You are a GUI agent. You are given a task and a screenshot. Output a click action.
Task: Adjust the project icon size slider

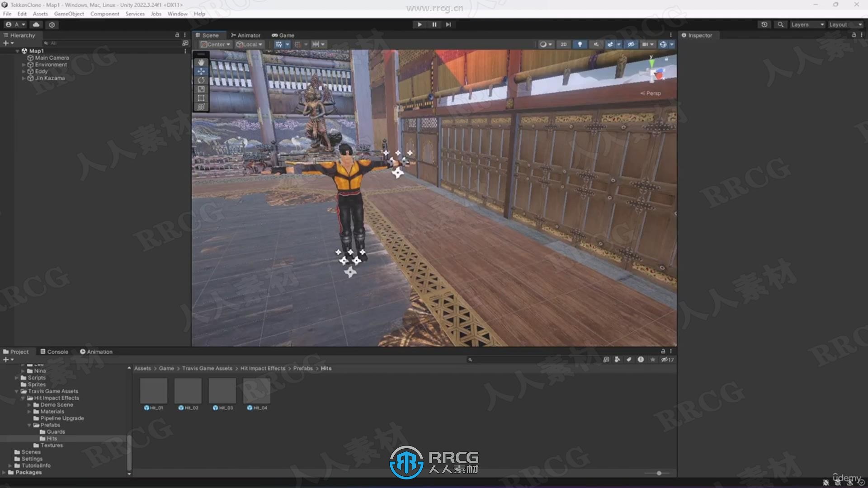[x=659, y=473]
